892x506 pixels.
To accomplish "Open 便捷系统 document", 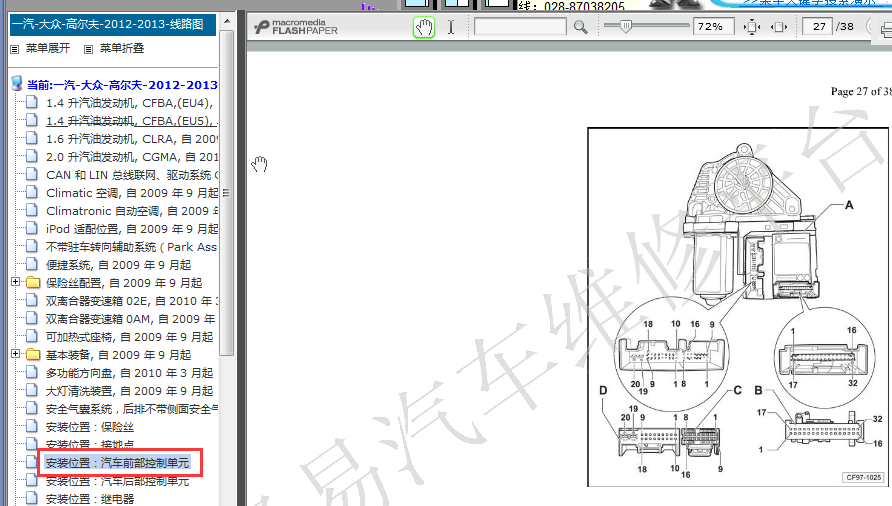I will point(118,265).
